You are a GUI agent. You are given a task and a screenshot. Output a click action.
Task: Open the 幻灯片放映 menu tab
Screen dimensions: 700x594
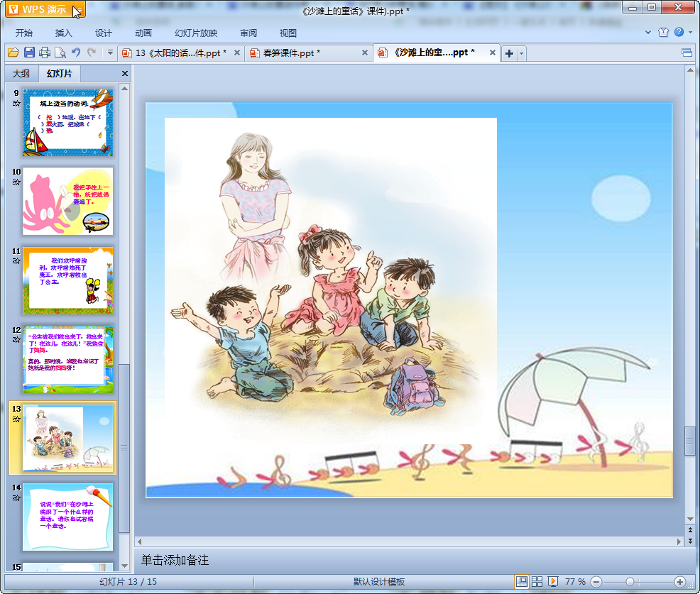click(196, 33)
